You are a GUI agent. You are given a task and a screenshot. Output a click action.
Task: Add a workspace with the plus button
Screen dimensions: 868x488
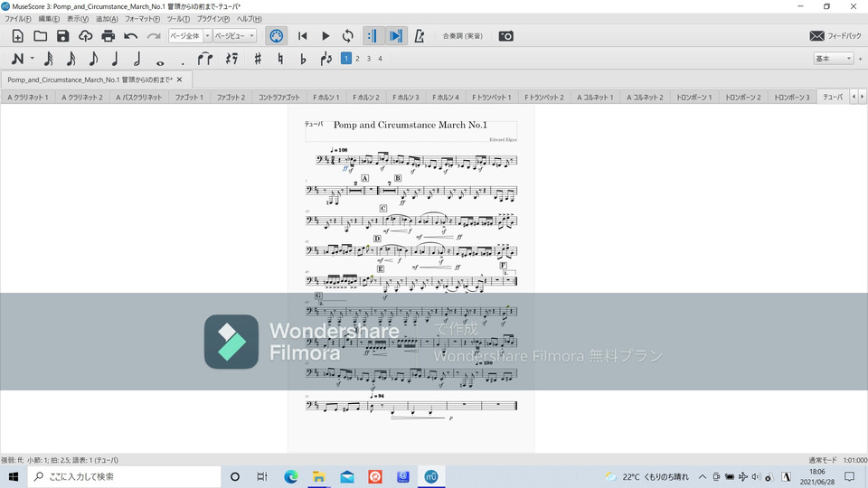tap(860, 58)
